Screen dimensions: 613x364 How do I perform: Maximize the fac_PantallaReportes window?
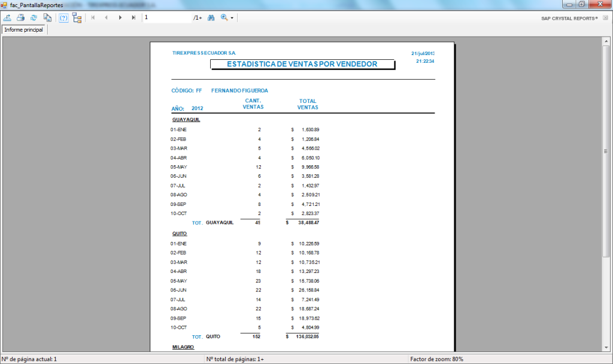click(x=581, y=4)
